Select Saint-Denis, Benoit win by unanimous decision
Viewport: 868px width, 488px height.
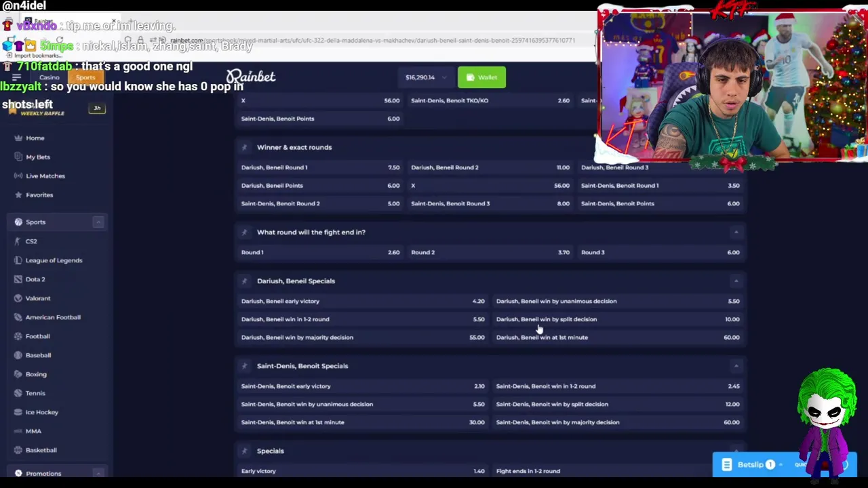click(363, 404)
